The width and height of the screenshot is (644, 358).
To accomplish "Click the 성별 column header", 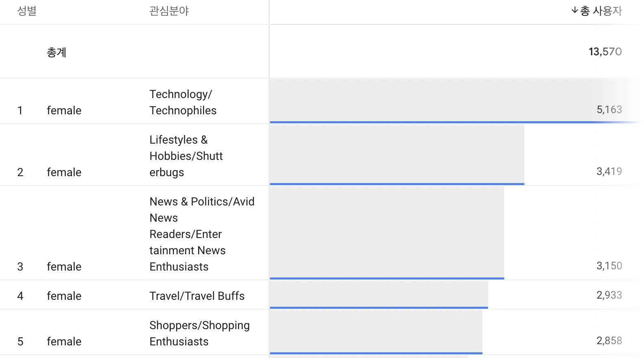I will pyautogui.click(x=27, y=11).
